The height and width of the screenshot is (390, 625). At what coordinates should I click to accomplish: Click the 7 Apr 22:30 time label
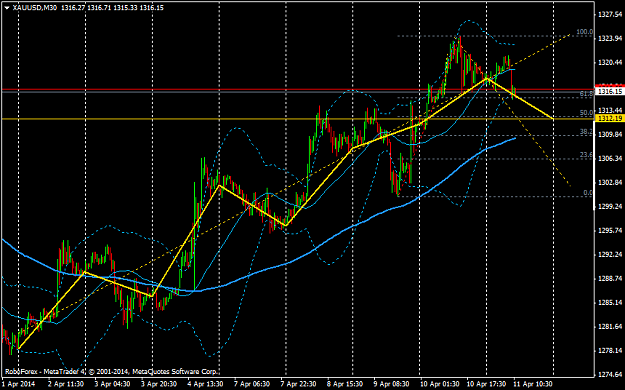(299, 384)
